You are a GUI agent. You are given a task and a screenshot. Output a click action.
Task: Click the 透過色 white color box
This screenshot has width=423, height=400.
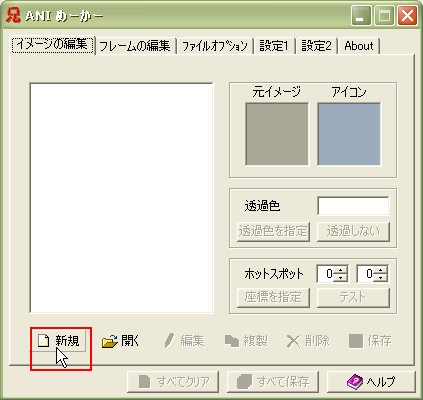(x=353, y=206)
